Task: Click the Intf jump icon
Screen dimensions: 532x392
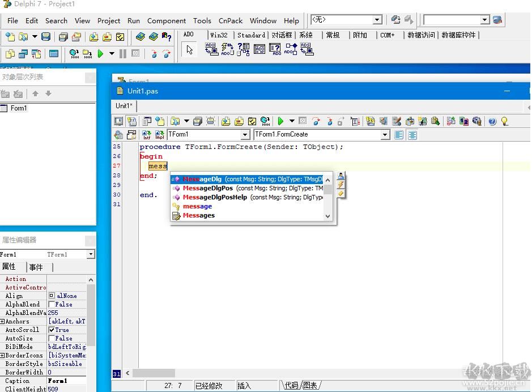Action: coord(146,135)
